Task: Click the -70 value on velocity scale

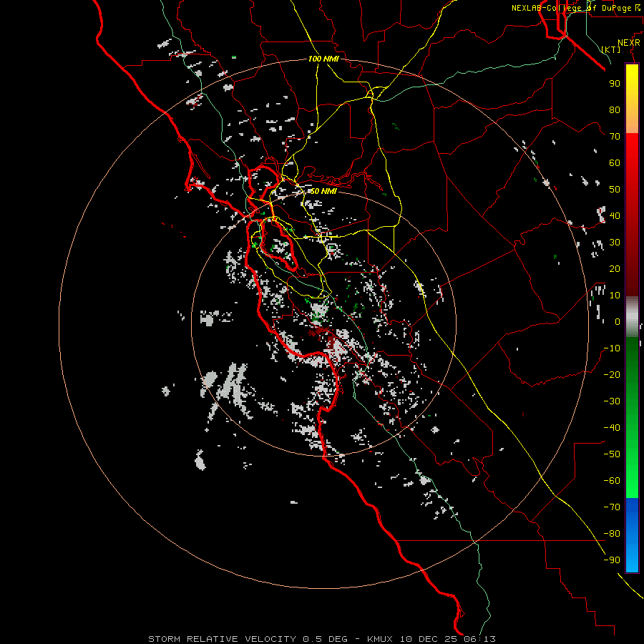Action: (x=612, y=507)
